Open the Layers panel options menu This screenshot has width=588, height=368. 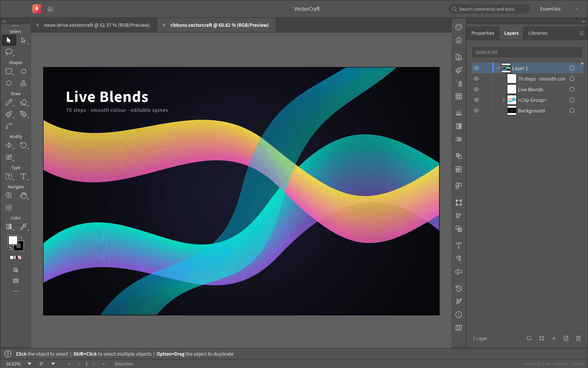click(x=581, y=33)
